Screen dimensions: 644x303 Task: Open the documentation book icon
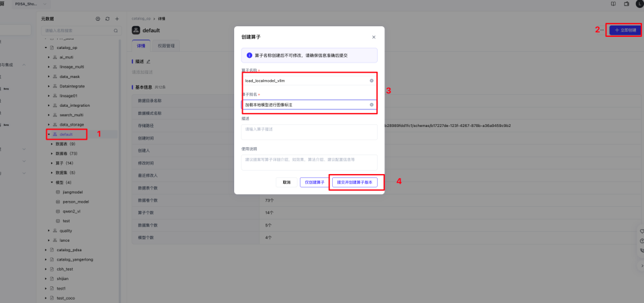(x=613, y=4)
